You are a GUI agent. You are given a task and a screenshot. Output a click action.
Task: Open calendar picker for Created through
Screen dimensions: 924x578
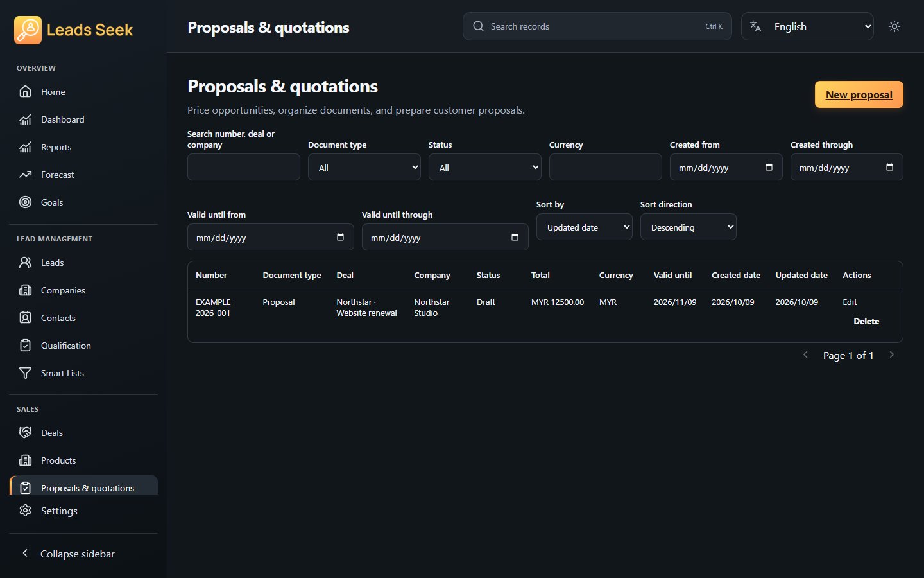click(x=889, y=167)
